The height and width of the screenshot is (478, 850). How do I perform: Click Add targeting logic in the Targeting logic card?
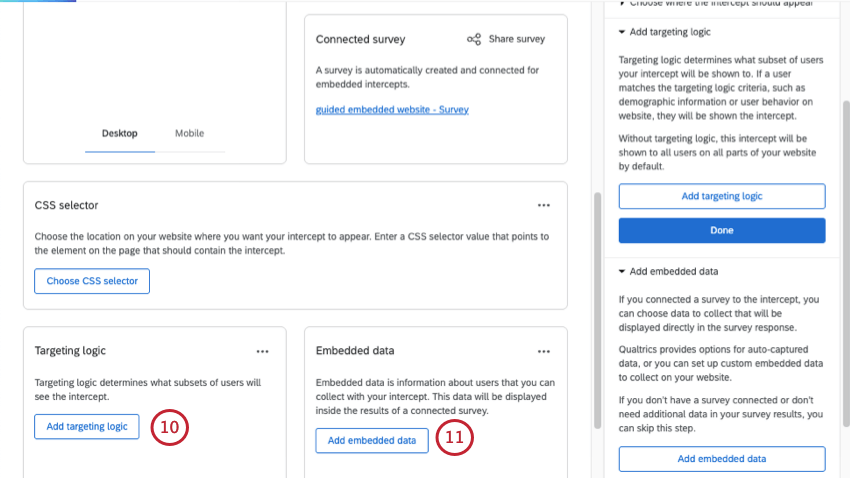(x=87, y=426)
